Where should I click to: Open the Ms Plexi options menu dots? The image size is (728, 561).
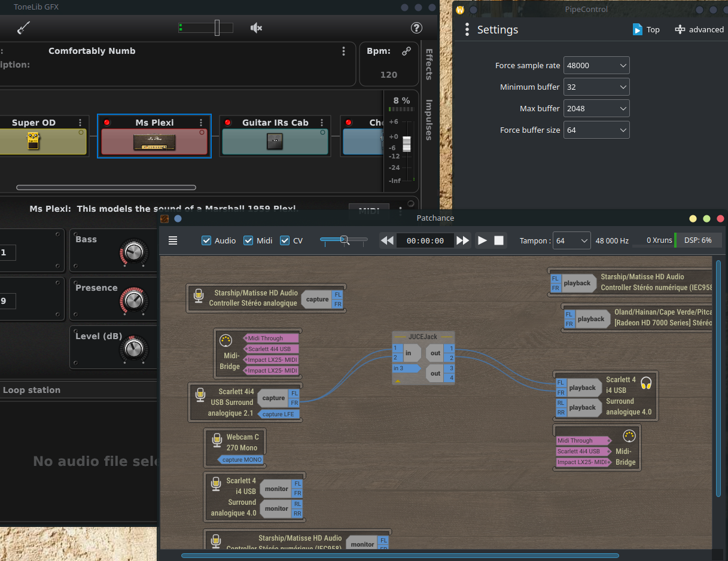[201, 123]
